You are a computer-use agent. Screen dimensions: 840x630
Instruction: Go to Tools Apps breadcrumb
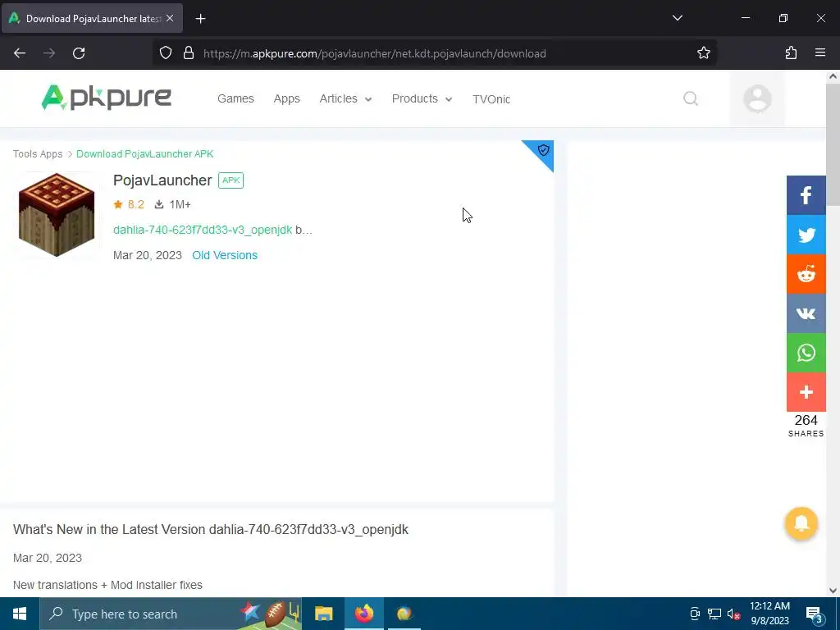pyautogui.click(x=38, y=154)
